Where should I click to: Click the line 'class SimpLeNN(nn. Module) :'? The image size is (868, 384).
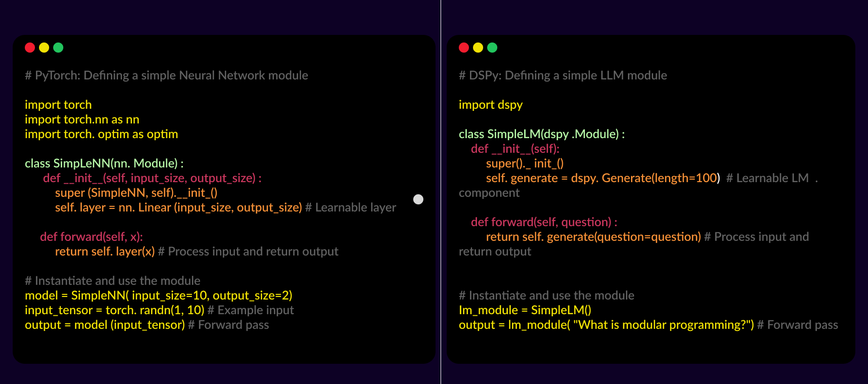104,163
